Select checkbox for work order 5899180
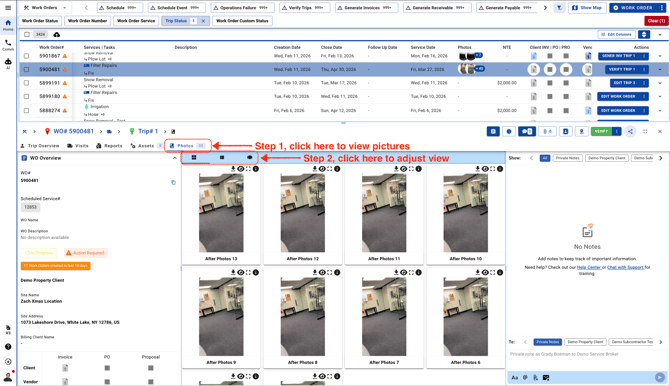Viewport: 670px width, 386px height. click(26, 97)
